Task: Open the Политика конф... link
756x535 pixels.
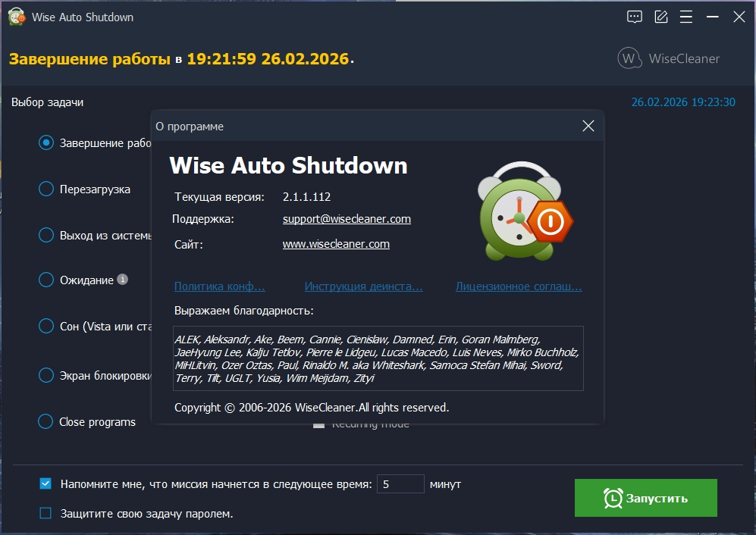Action: [219, 286]
